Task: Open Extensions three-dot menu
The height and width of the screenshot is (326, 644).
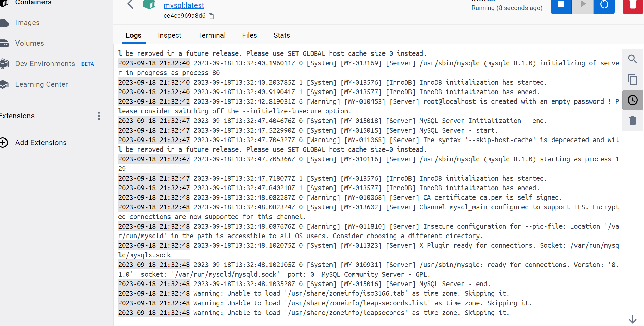Action: (99, 116)
